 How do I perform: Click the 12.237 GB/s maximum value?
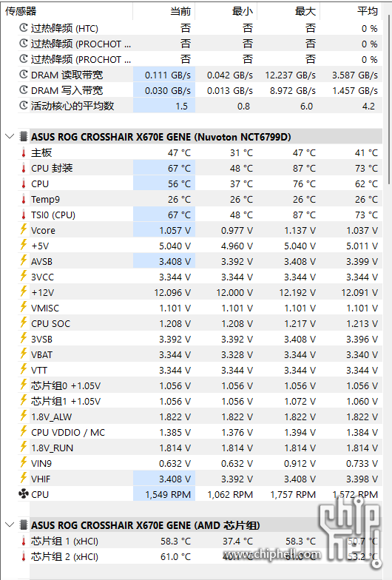[x=290, y=75]
